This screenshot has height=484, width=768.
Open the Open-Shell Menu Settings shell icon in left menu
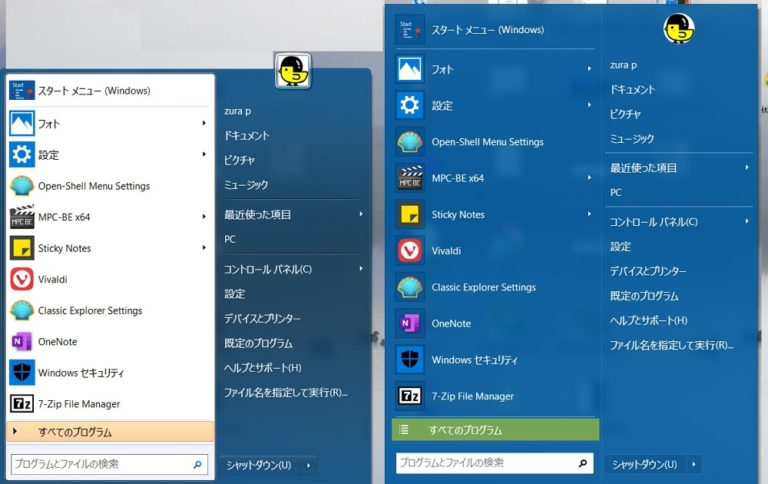click(22, 186)
